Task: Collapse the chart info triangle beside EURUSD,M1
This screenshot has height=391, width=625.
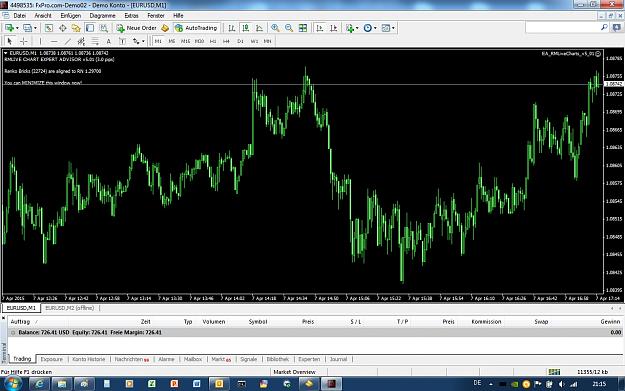Action: coord(6,53)
